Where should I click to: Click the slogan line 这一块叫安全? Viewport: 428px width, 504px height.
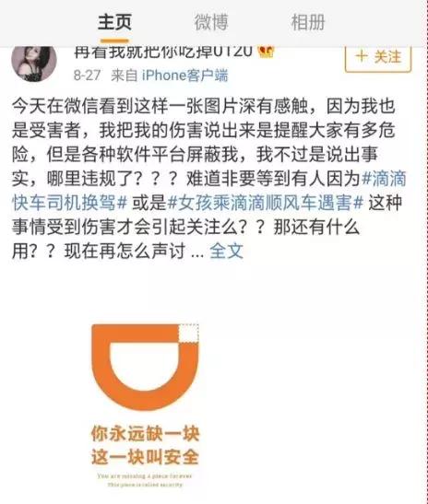pyautogui.click(x=145, y=456)
